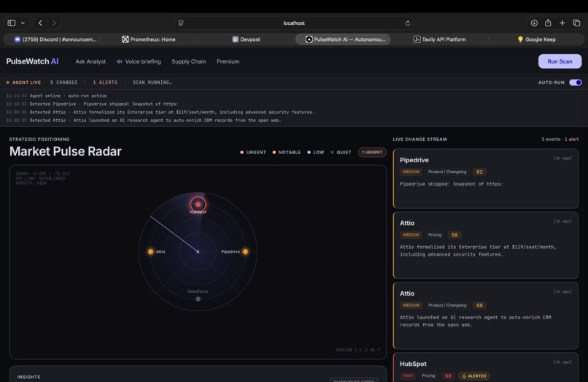Click the INSIGHTS panel heading
588x382 pixels.
(29, 377)
